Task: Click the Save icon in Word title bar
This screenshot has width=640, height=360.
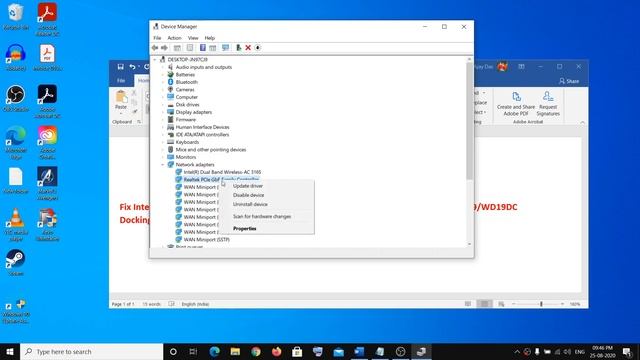Action: click(x=120, y=67)
